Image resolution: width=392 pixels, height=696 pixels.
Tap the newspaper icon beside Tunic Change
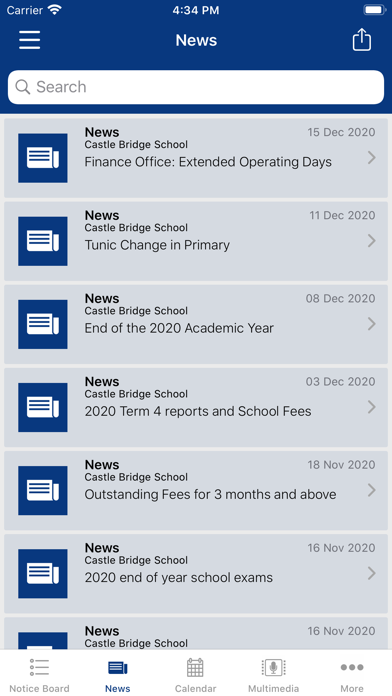[43, 241]
